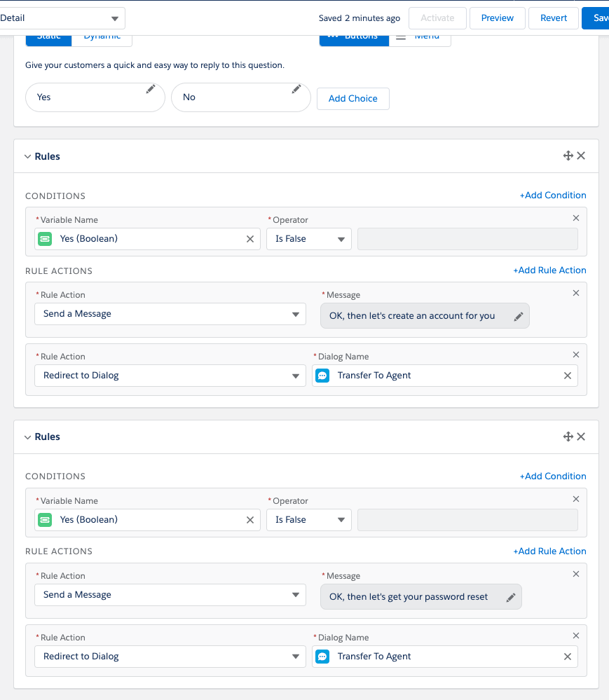Click the Yes choice pill
This screenshot has height=700, width=609.
95,97
